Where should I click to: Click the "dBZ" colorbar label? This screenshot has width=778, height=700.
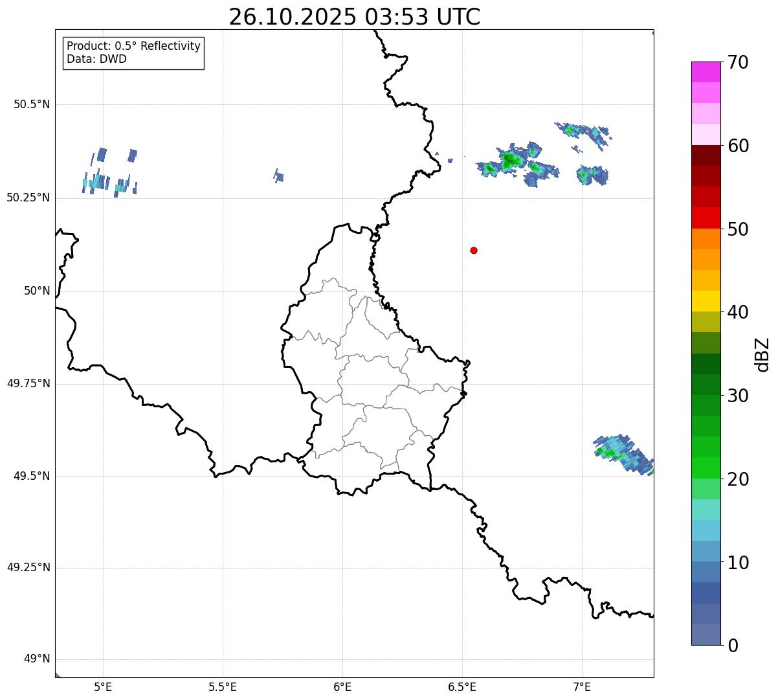[x=762, y=354]
